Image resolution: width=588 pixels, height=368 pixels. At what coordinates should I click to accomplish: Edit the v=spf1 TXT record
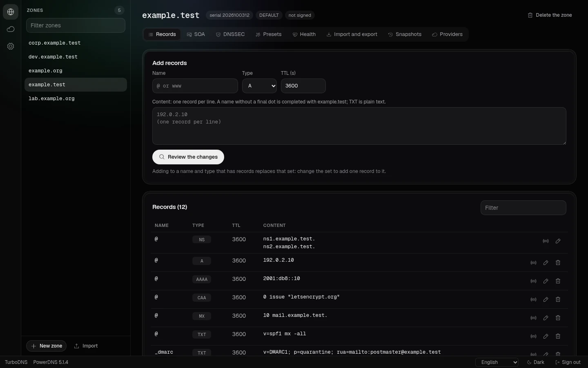546,336
